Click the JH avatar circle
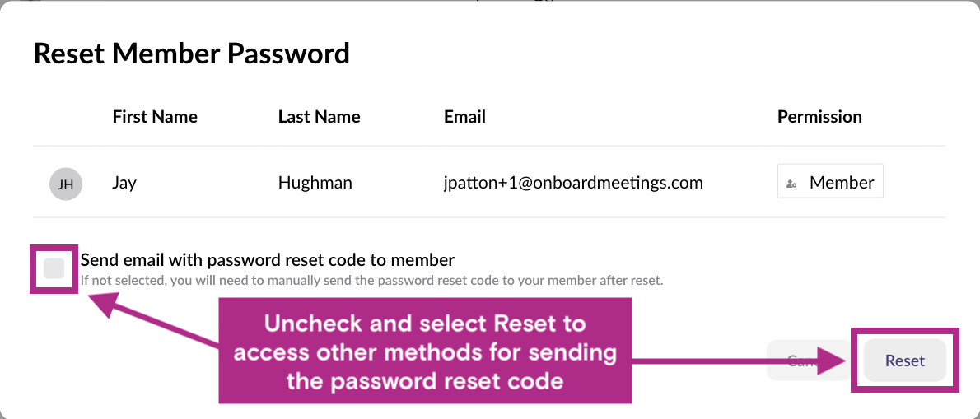Viewport: 980px width, 419px height. pyautogui.click(x=66, y=184)
